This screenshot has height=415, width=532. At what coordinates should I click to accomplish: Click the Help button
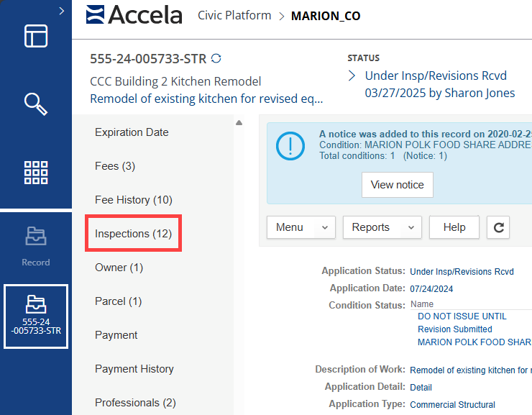pyautogui.click(x=454, y=227)
